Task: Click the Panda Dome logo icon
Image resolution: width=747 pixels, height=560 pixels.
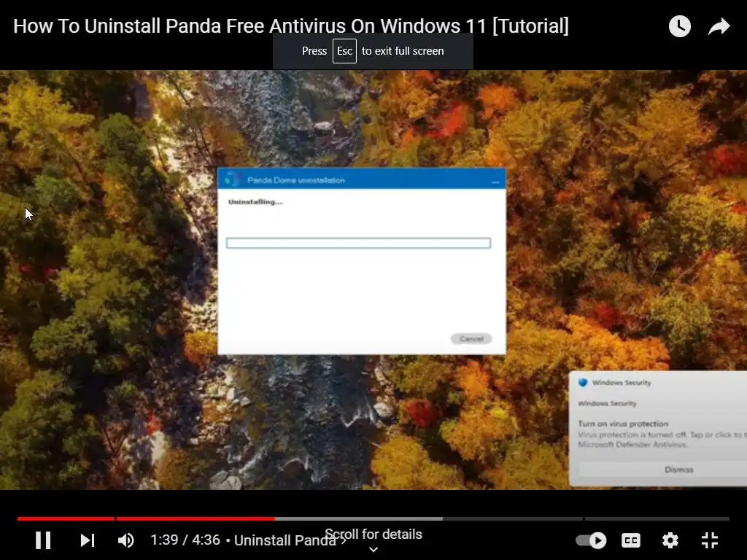Action: (233, 179)
